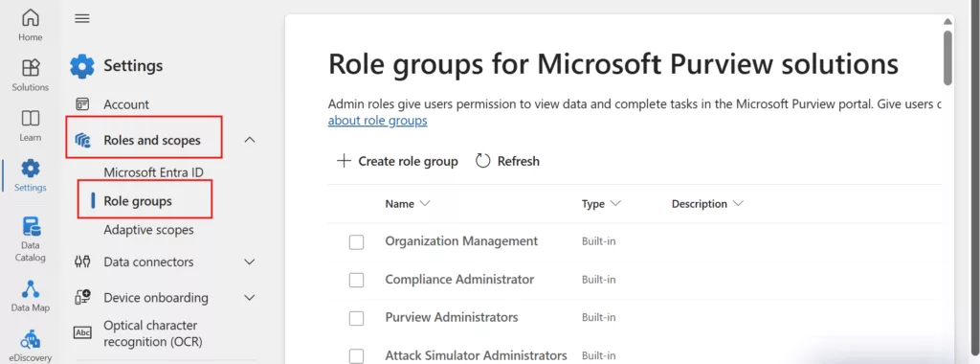
Task: Click the Optical character recognition Abc icon
Action: (x=82, y=332)
